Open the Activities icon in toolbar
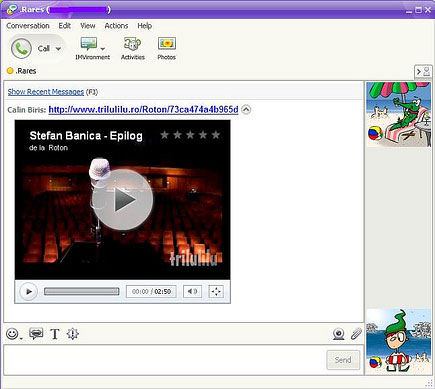Image resolution: width=435 pixels, height=389 pixels. coord(133,49)
